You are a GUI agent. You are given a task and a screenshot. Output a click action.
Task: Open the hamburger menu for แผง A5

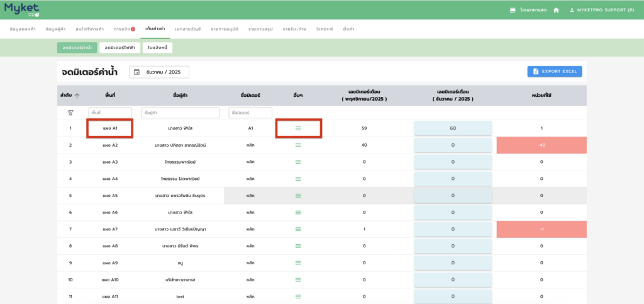point(298,196)
